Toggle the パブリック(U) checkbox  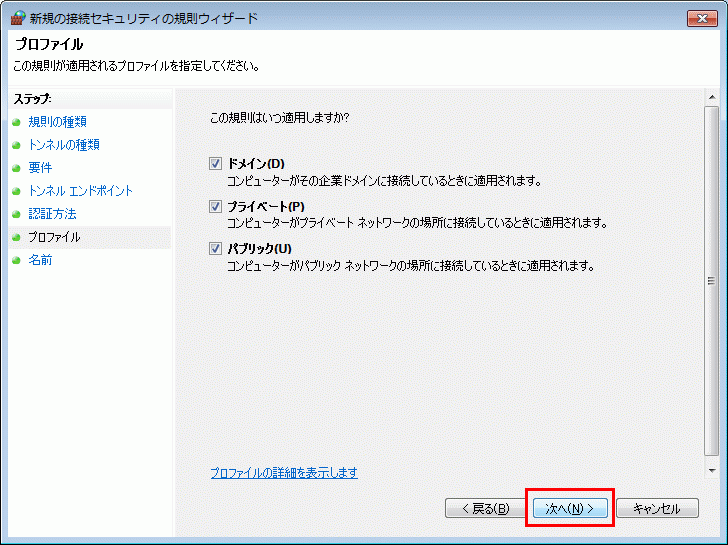click(x=215, y=248)
